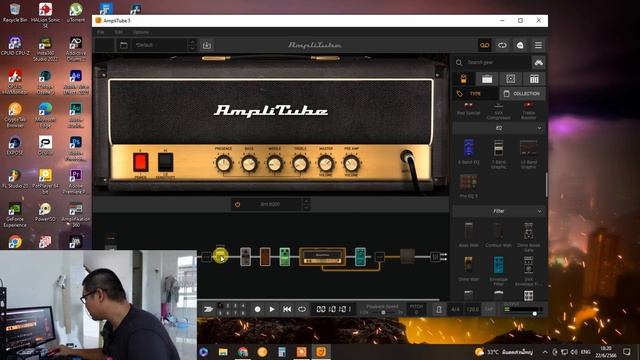Image resolution: width=640 pixels, height=360 pixels.
Task: Open Google Chrome from the taskbar
Action: [x=243, y=352]
